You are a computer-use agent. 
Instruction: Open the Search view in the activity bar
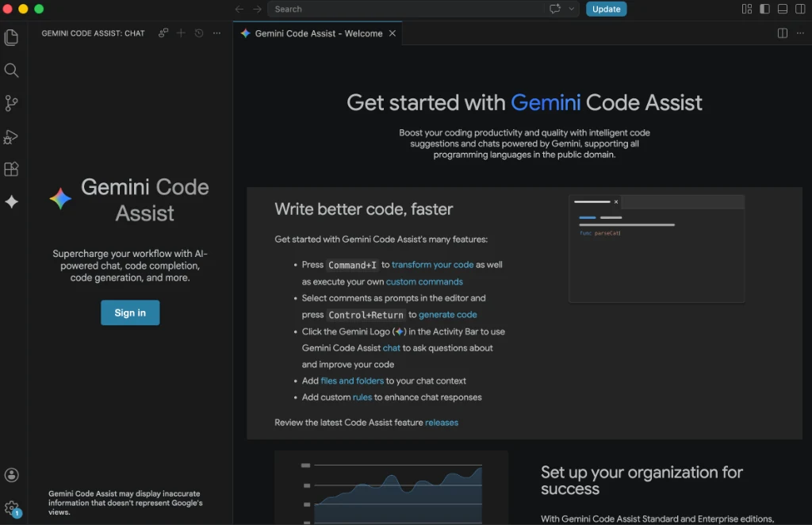point(11,71)
